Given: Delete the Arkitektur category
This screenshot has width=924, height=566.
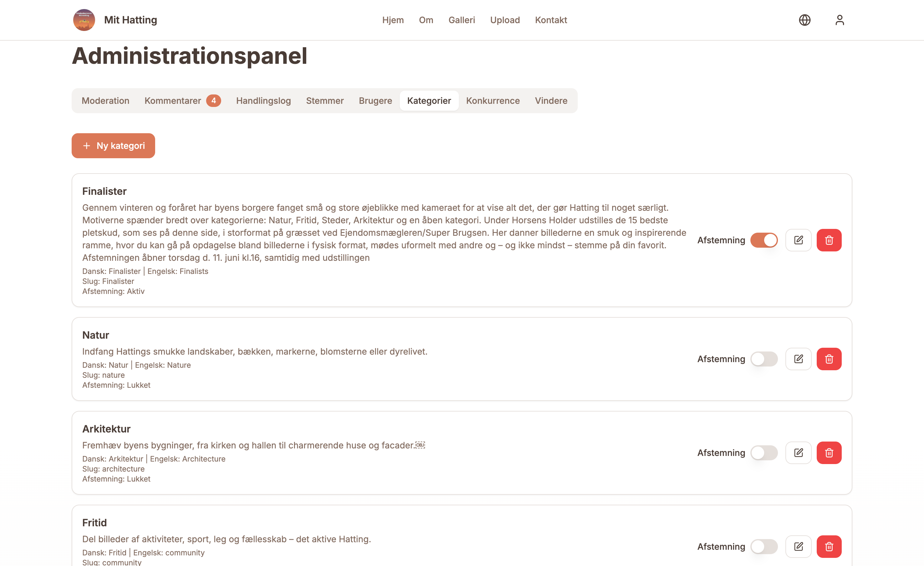Looking at the screenshot, I should click(829, 453).
